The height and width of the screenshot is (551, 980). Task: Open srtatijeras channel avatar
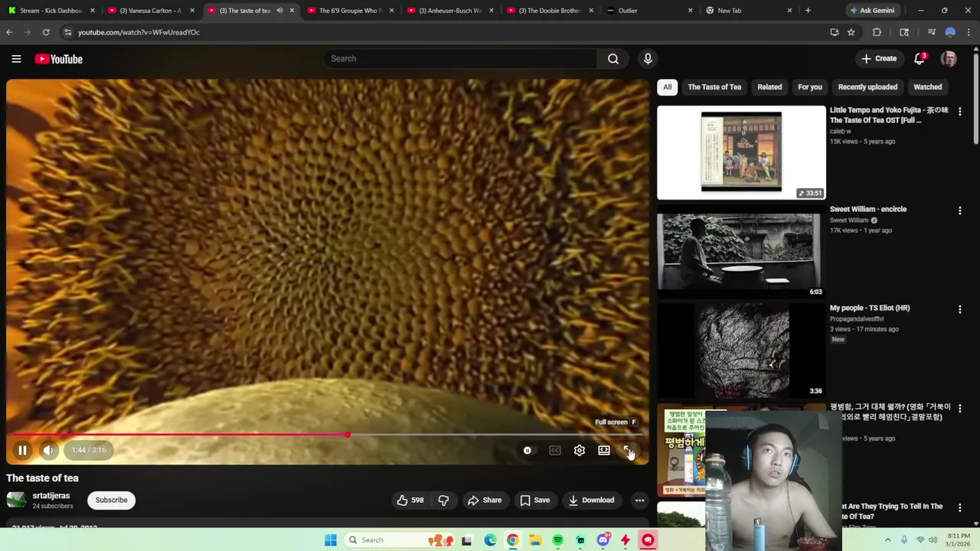click(x=15, y=500)
